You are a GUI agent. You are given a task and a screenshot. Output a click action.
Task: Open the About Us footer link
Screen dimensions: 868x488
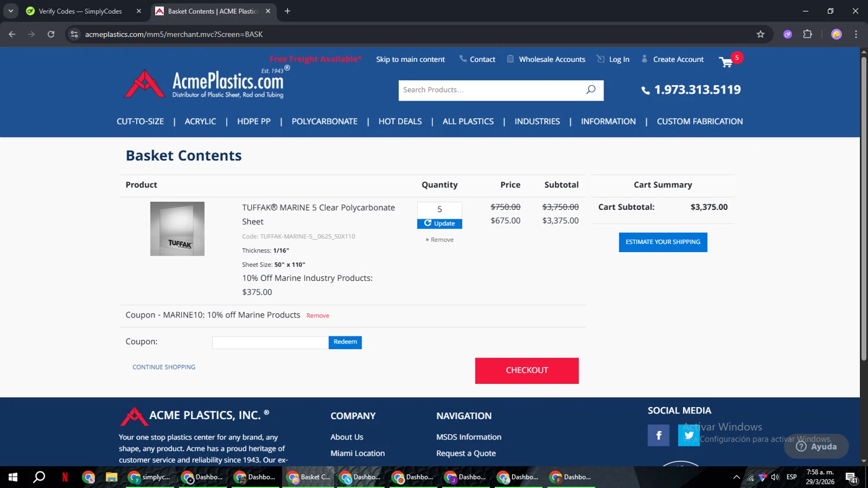pos(347,437)
